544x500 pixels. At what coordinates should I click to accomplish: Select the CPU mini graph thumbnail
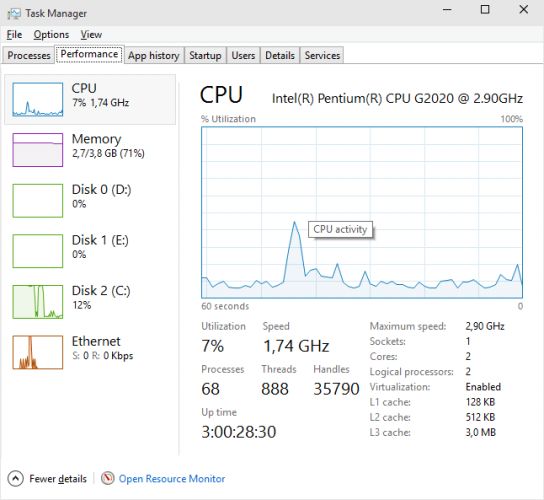tap(38, 99)
